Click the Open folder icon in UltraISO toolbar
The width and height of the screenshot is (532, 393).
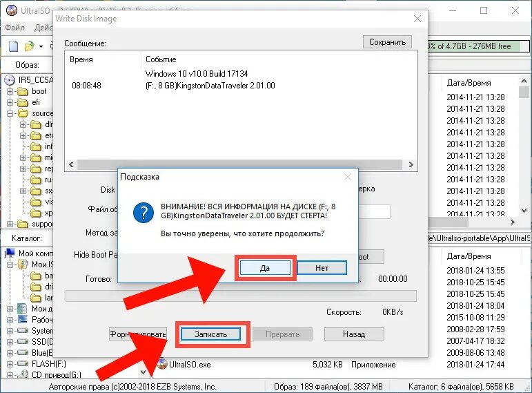coord(30,46)
